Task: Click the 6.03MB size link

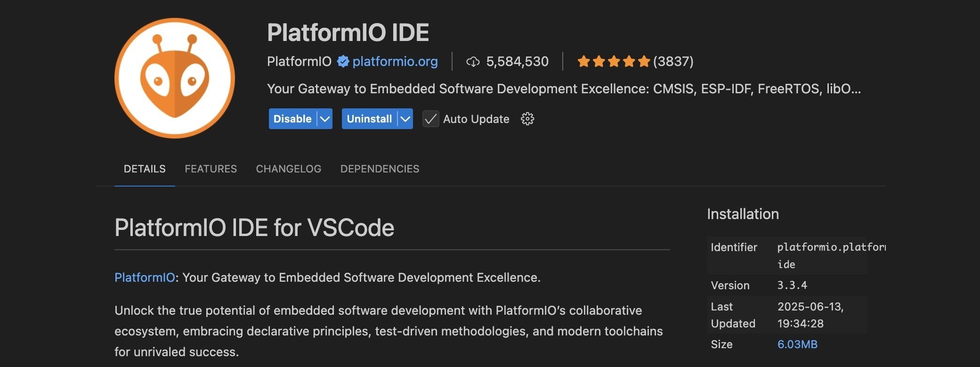Action: coord(797,344)
